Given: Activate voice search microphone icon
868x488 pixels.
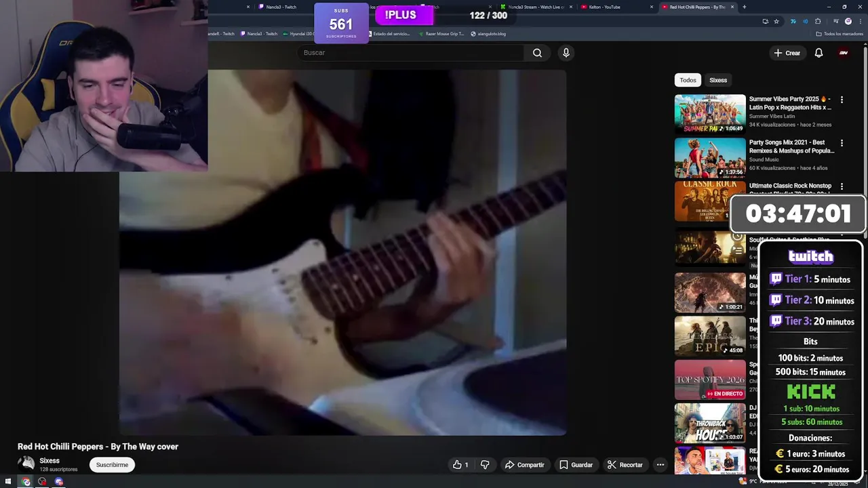Looking at the screenshot, I should click(x=566, y=53).
